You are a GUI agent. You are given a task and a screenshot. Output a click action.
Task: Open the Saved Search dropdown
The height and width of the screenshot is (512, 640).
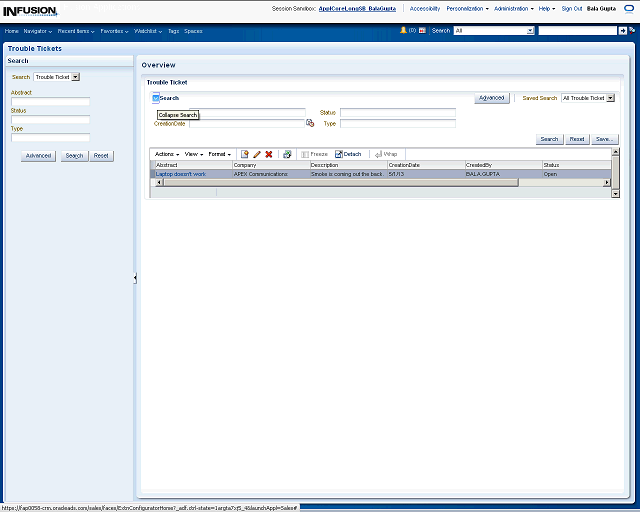click(611, 98)
